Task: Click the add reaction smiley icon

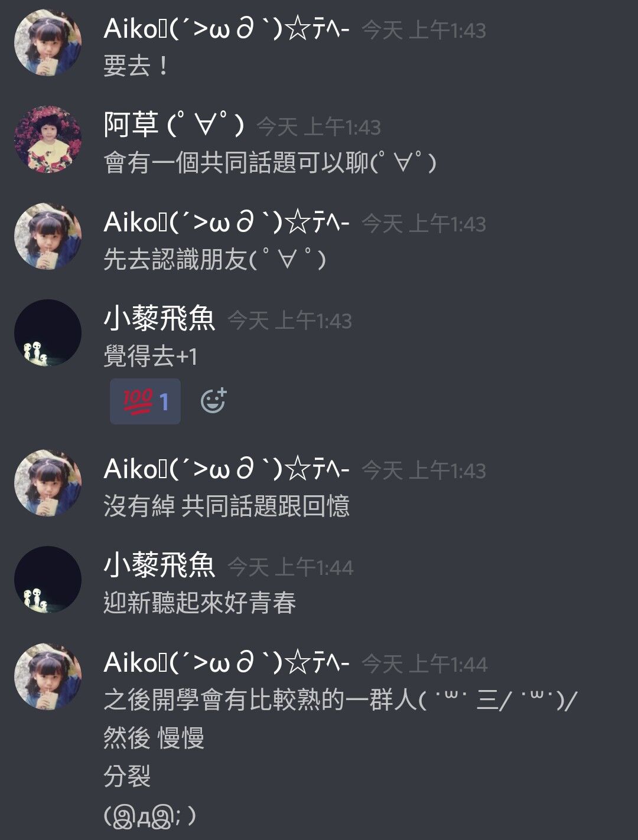Action: coord(213,401)
